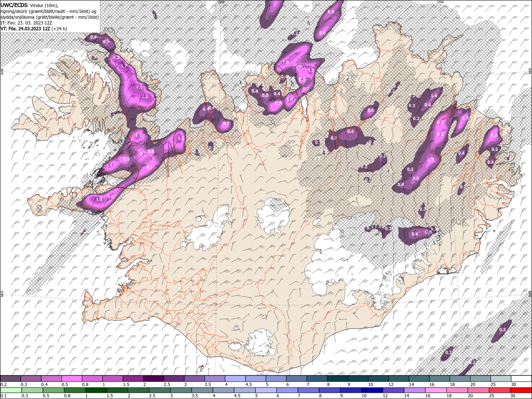
Task: Click the '1.7' snowfall value on the map
Action: tap(123, 66)
